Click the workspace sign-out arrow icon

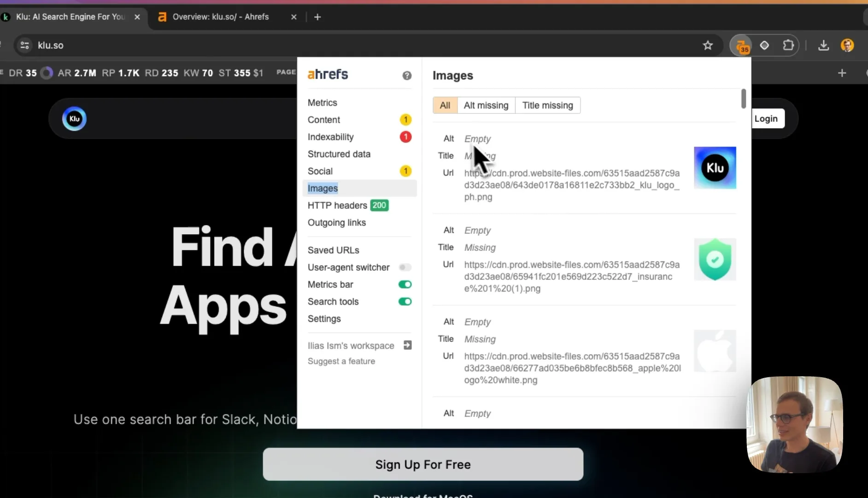click(407, 345)
